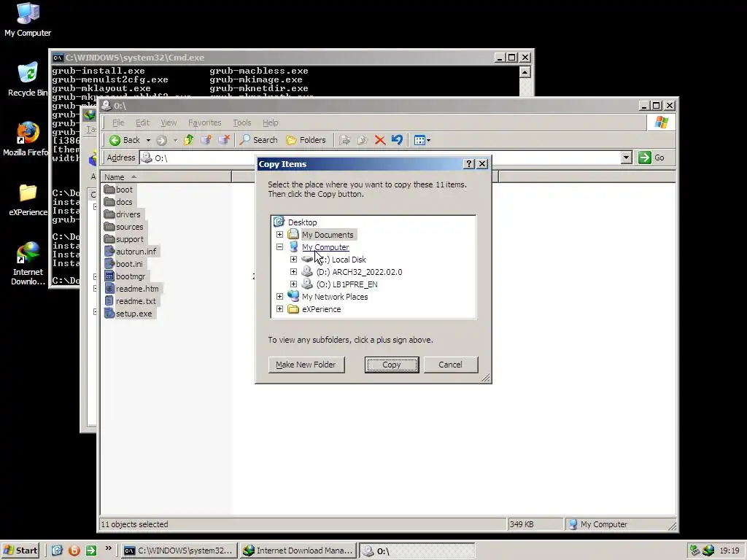Expand the My Documents tree node
This screenshot has width=747, height=560.
(279, 234)
